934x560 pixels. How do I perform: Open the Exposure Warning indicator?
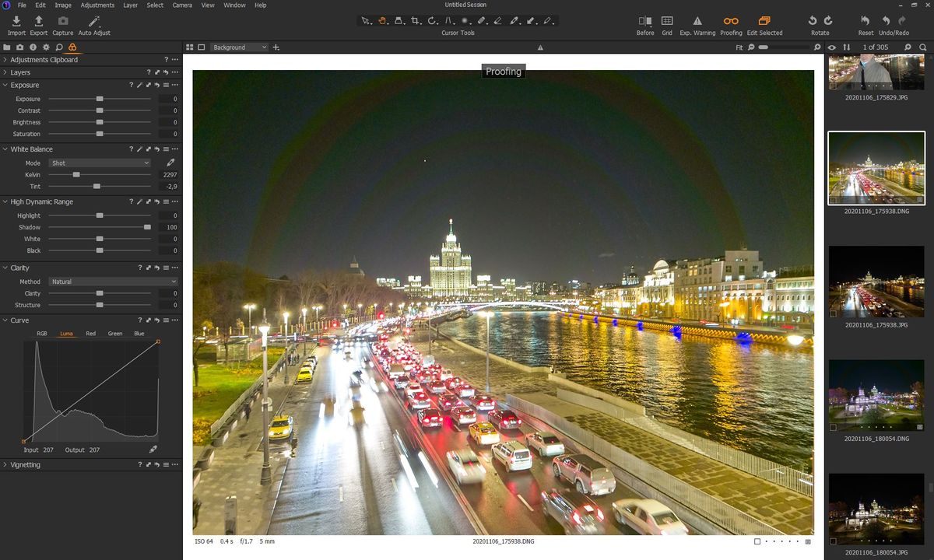click(697, 22)
